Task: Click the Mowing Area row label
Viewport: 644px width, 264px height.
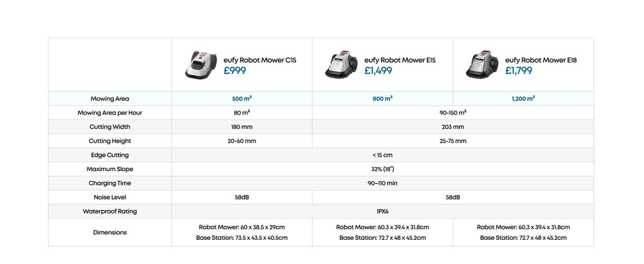Action: [110, 99]
